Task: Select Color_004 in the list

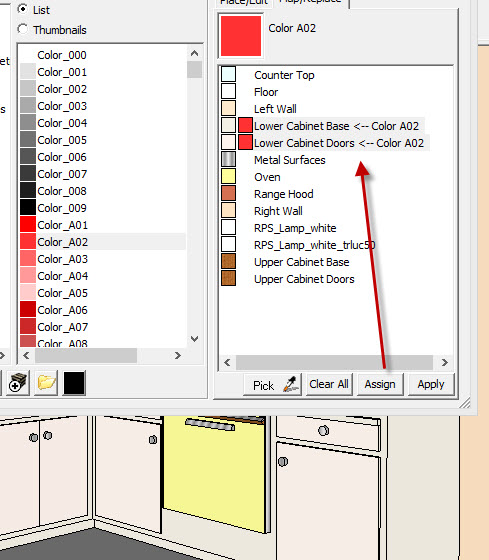Action: point(102,123)
